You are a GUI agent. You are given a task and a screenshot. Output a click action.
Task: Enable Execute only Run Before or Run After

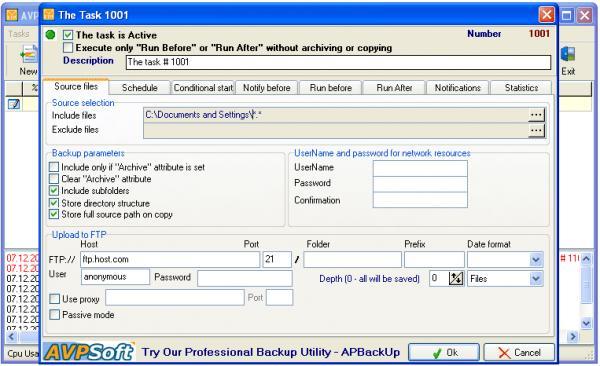68,48
